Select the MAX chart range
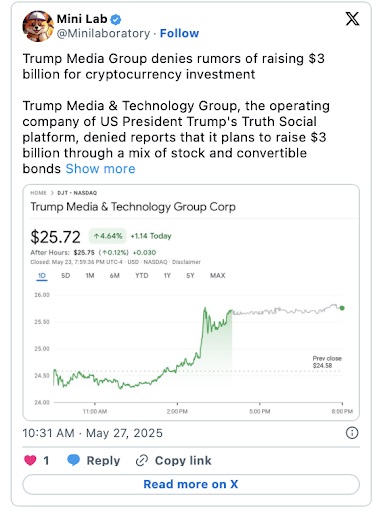The width and height of the screenshot is (385, 512). (218, 276)
